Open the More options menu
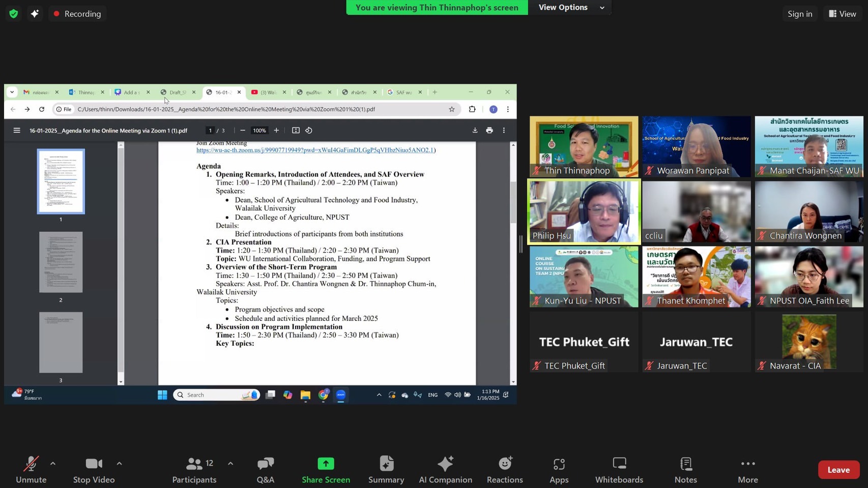Viewport: 868px width, 488px height. tap(747, 470)
